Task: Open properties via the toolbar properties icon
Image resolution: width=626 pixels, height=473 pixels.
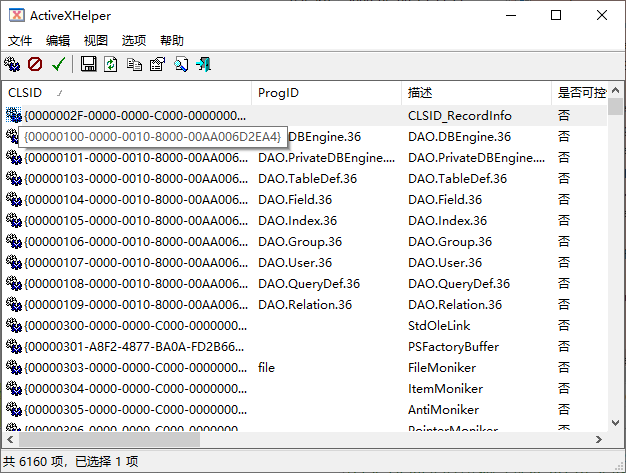Action: click(157, 65)
